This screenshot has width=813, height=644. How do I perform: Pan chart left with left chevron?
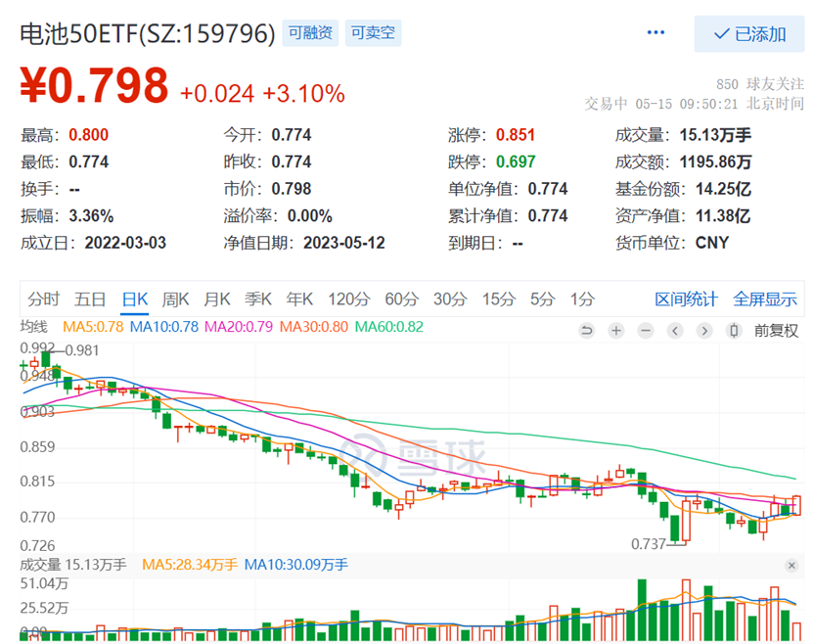tap(674, 330)
